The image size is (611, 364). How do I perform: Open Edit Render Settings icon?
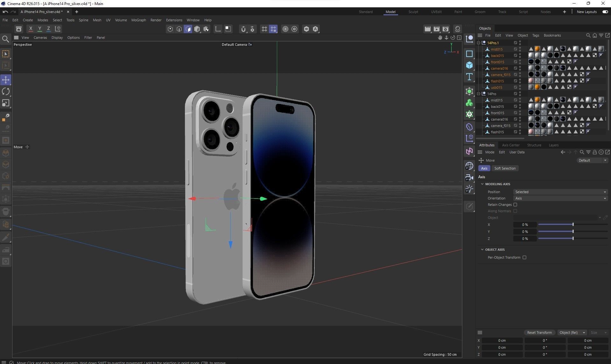coord(446,29)
